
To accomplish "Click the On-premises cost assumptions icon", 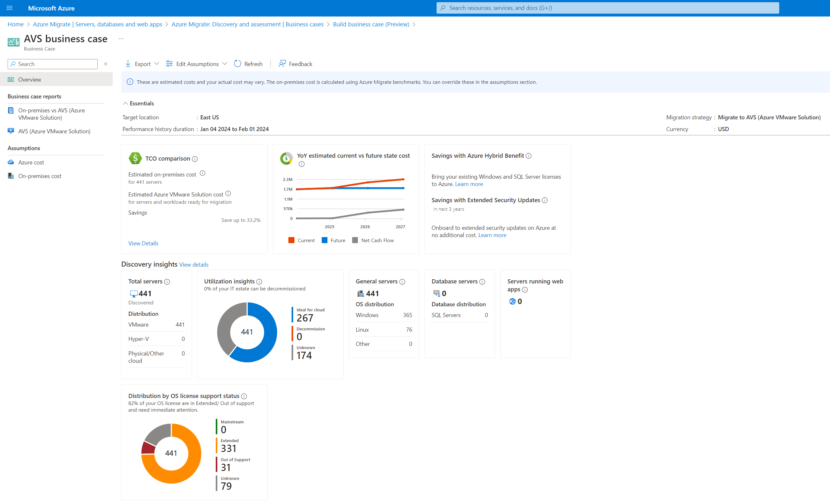I will point(11,176).
